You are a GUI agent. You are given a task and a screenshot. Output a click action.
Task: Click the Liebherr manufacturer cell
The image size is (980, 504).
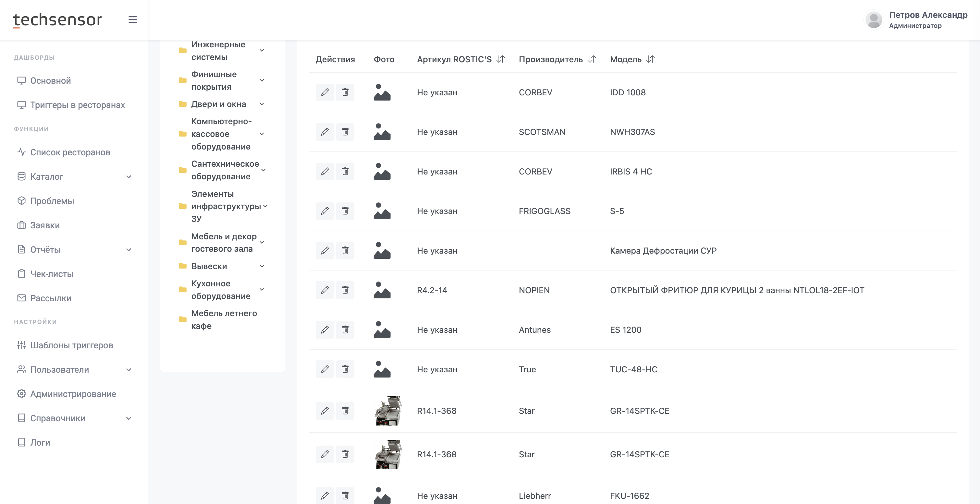(x=534, y=496)
